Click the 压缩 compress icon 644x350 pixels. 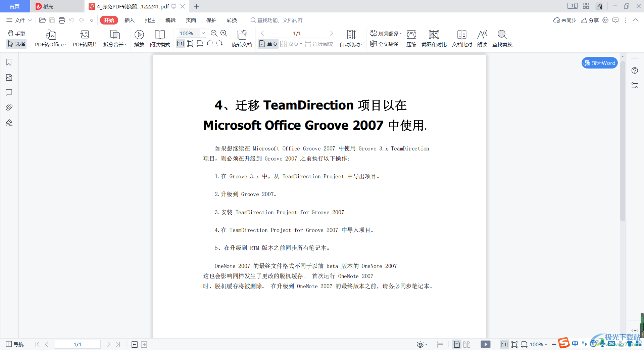411,38
